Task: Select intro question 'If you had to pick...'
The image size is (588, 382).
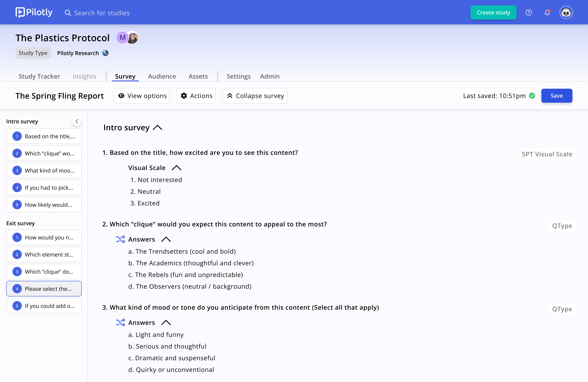Action: pos(44,187)
